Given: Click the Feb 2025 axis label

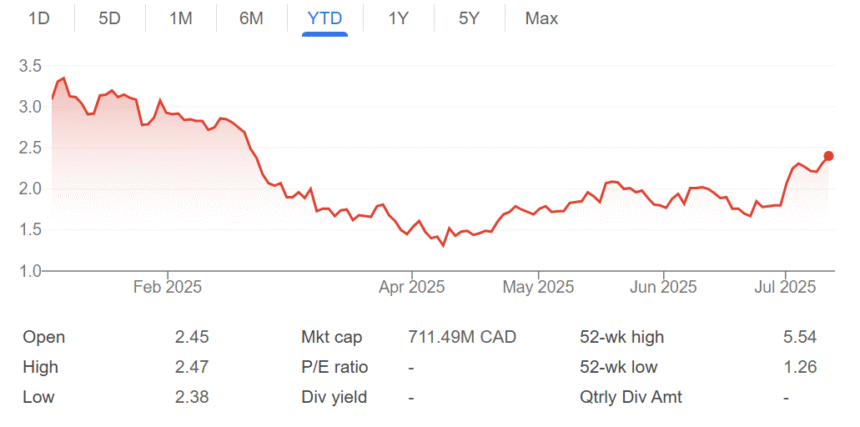Looking at the screenshot, I should [x=167, y=287].
